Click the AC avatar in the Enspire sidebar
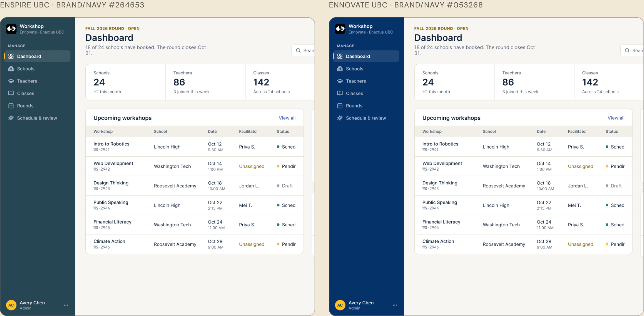 click(x=11, y=305)
